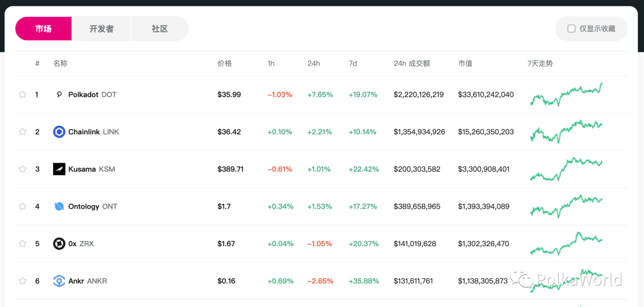The height and width of the screenshot is (307, 644).
Task: Enable the 仅显示收藏 checkbox
Action: click(571, 29)
